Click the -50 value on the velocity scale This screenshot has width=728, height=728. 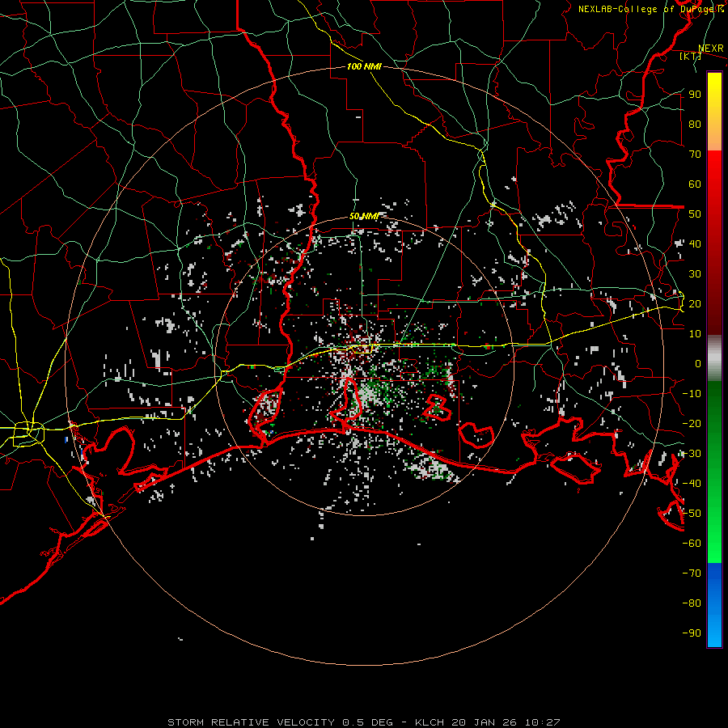point(692,514)
